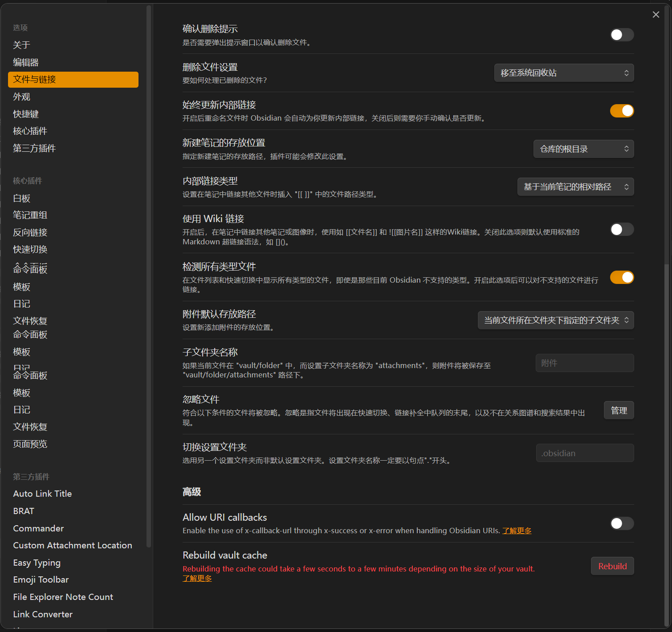Viewport: 672px width, 632px height.
Task: Switch to 快捷键 settings tab
Action: click(26, 114)
